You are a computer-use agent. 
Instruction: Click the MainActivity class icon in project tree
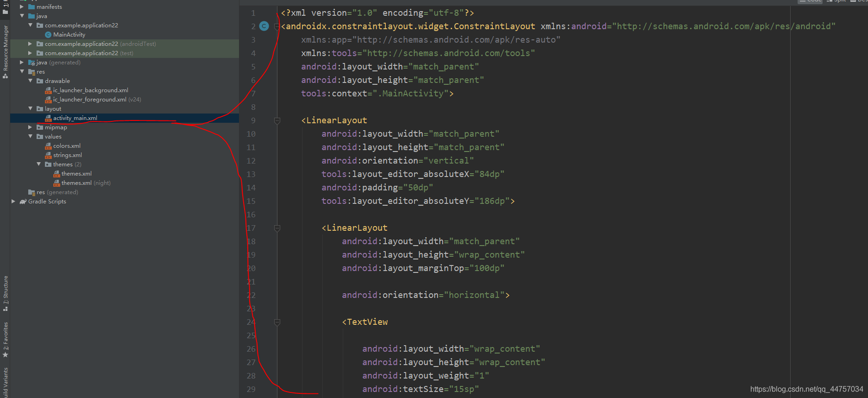[48, 35]
